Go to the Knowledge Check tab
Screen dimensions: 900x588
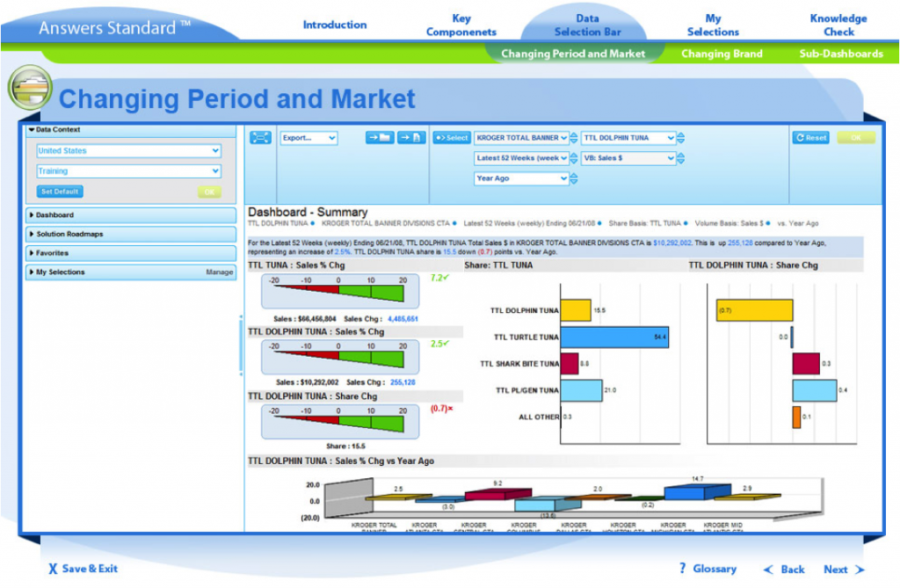pyautogui.click(x=838, y=25)
